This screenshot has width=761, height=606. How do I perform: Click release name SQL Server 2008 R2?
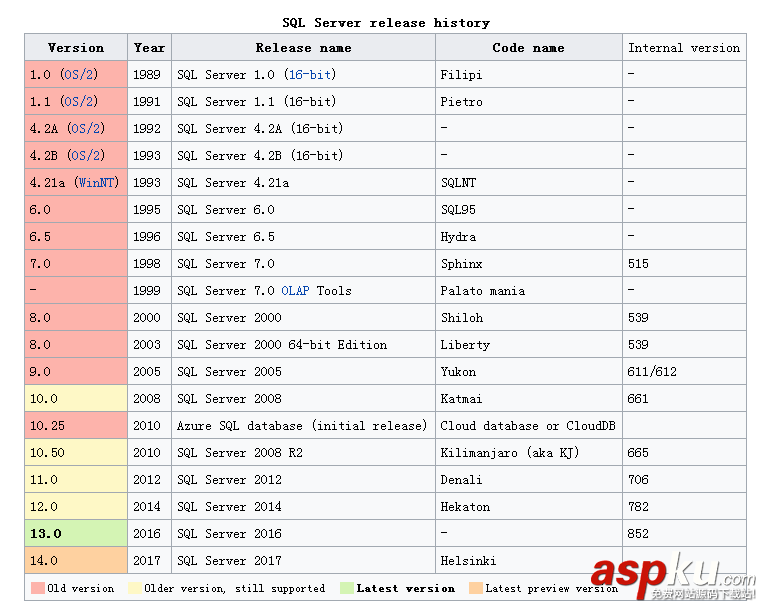(x=240, y=453)
